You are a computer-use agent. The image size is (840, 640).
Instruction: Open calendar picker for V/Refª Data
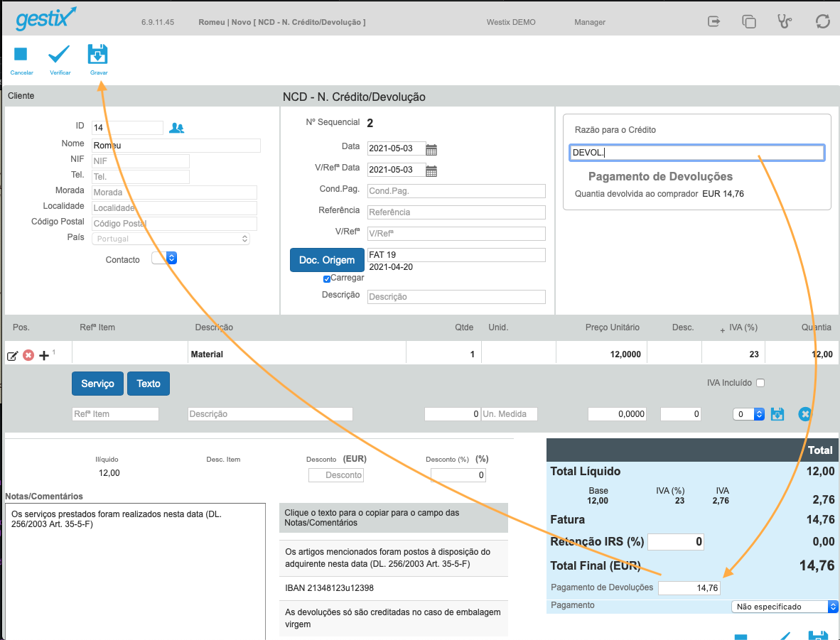[431, 171]
